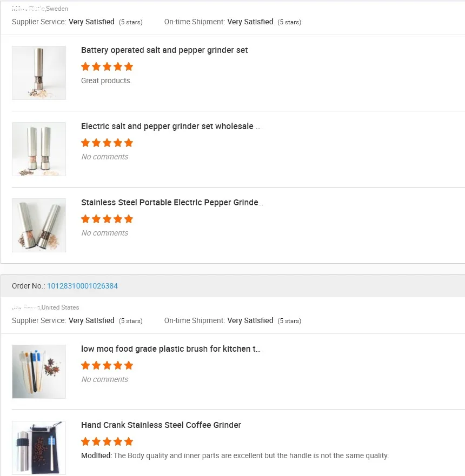View Stainless Steel Portable Electric Pepper Grinder image
465x476 pixels.
[39, 225]
